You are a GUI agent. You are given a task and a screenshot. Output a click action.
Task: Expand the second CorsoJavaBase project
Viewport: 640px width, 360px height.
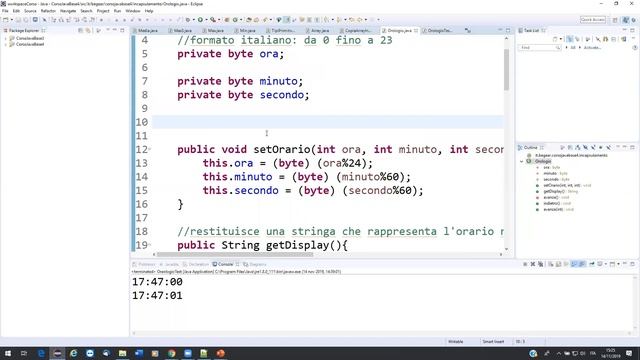coord(6,44)
